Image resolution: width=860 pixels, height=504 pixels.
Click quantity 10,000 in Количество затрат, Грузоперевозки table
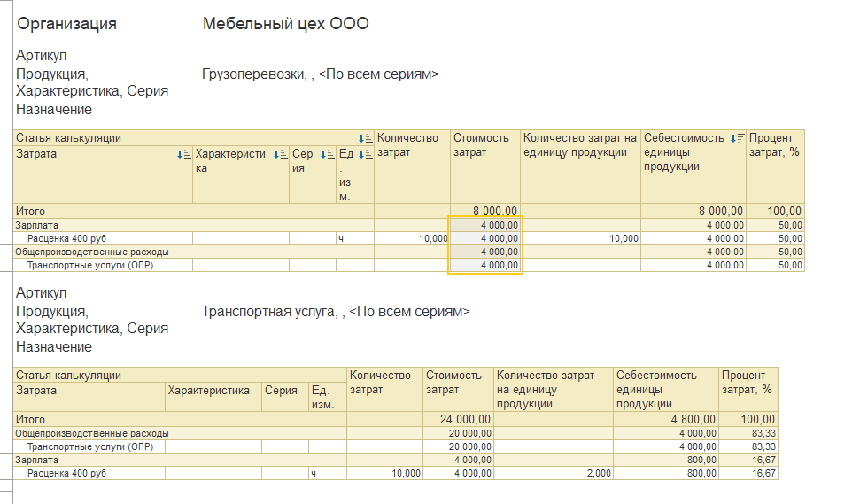(433, 238)
